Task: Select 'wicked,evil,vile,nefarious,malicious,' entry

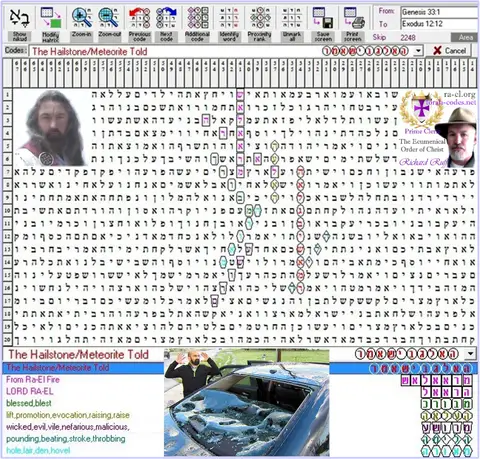Action: point(68,427)
